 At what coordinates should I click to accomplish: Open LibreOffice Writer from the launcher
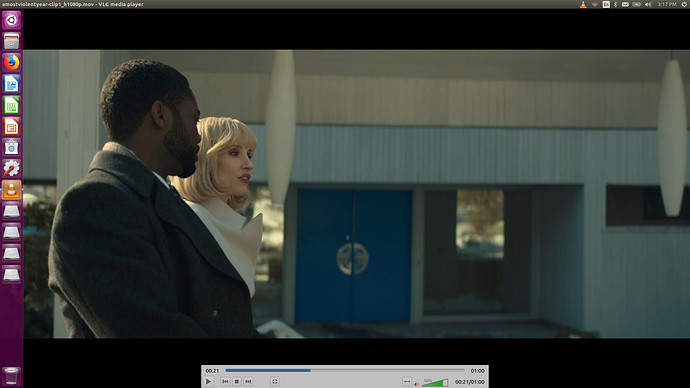coord(11,84)
